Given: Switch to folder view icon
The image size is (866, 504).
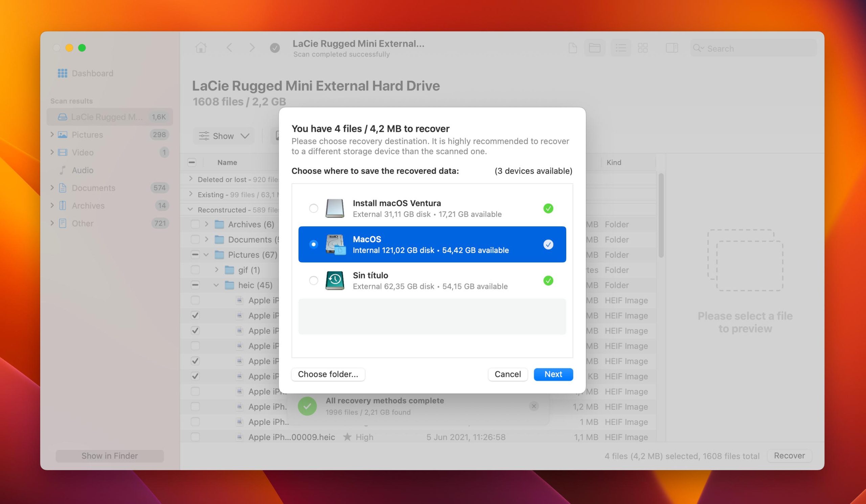Looking at the screenshot, I should pos(594,48).
